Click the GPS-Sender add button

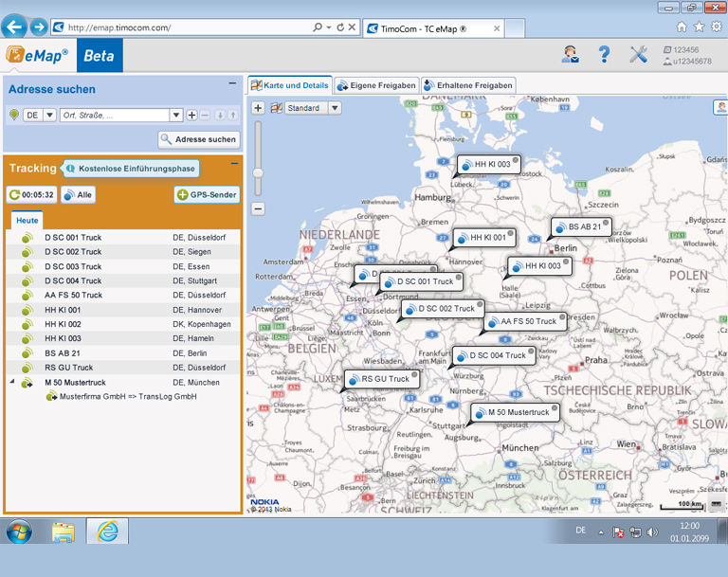click(x=207, y=195)
